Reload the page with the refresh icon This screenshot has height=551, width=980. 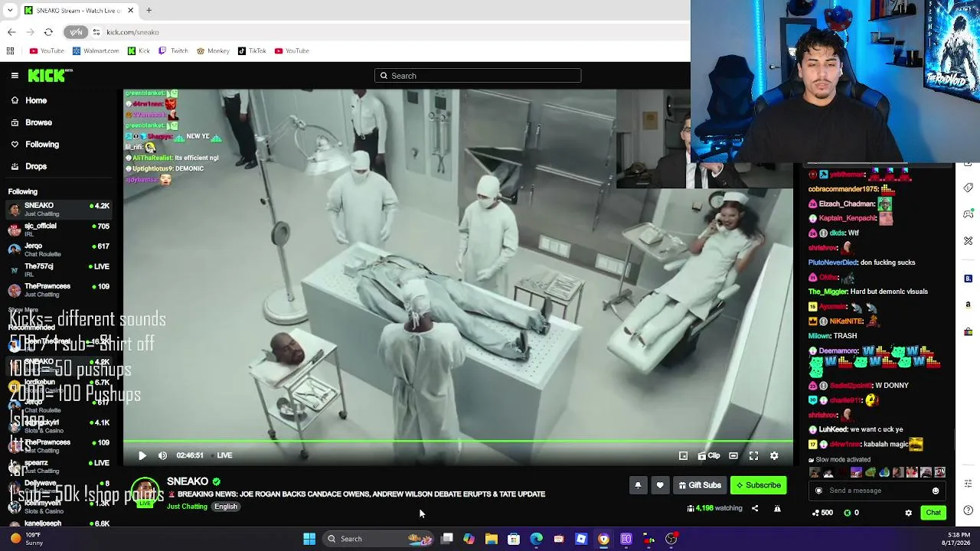(48, 32)
